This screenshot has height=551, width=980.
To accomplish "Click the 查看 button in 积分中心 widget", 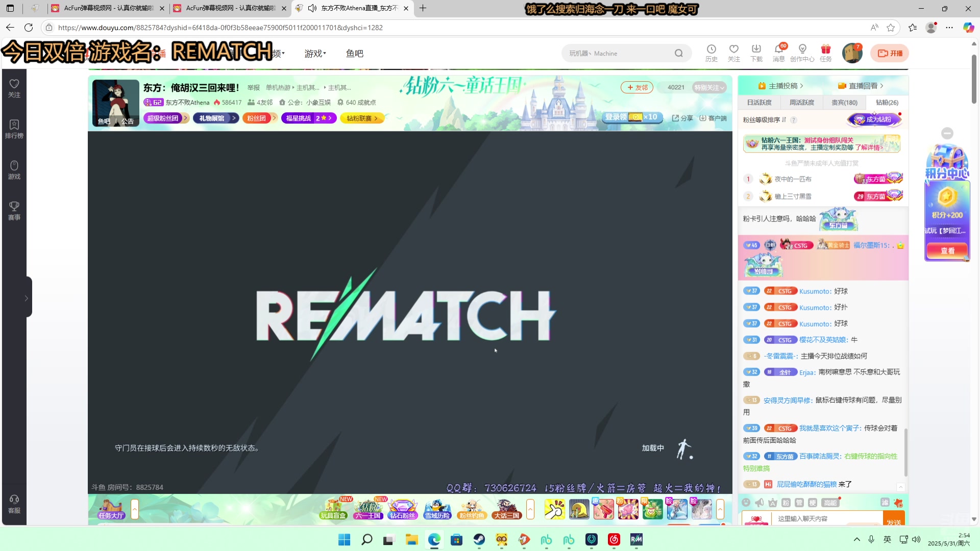I will click(947, 251).
